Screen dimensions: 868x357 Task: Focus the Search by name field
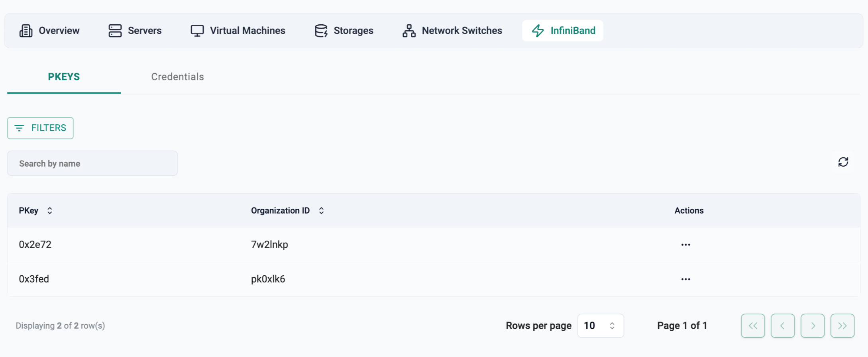(92, 163)
